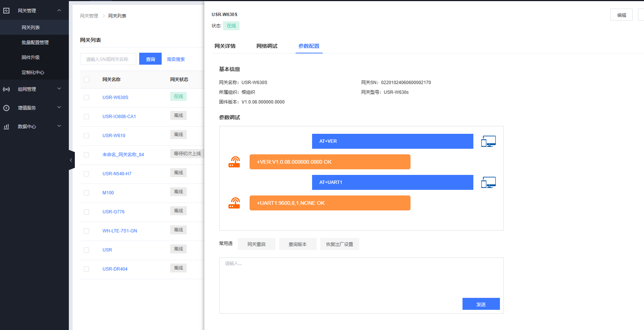
Task: Click the computer icon beside AT+VER
Action: tap(488, 142)
